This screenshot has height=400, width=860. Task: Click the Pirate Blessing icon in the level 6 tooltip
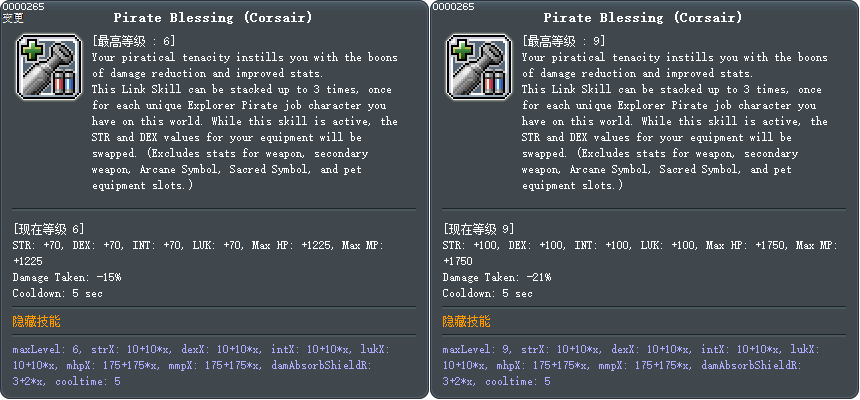47,66
